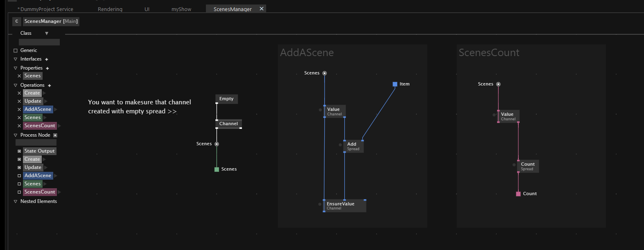Enable AddAScene checkbox under Process Node
This screenshot has height=250, width=644.
pos(19,176)
